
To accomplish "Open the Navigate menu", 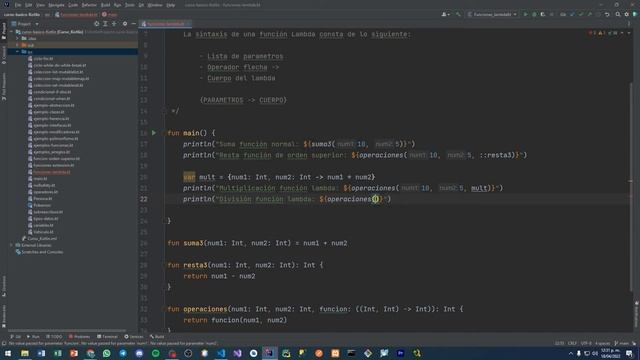I will point(56,5).
